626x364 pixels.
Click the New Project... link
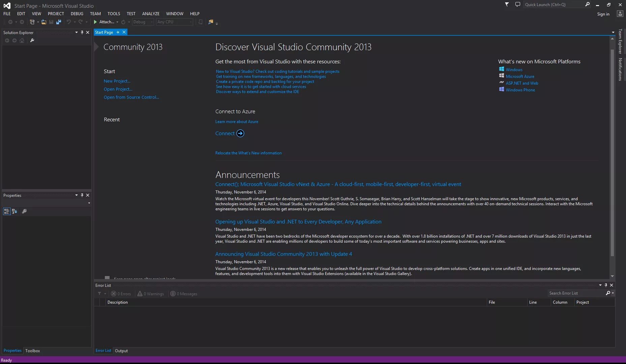click(117, 81)
